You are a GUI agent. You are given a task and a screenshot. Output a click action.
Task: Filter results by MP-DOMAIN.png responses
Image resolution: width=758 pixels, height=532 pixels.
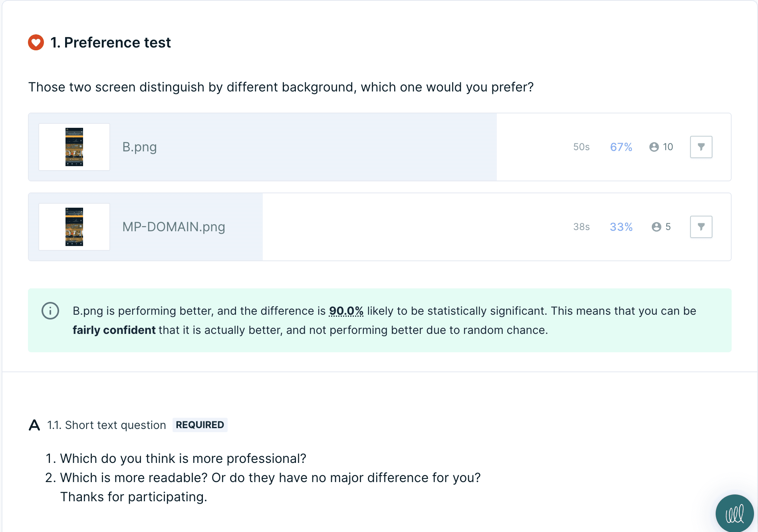(701, 227)
